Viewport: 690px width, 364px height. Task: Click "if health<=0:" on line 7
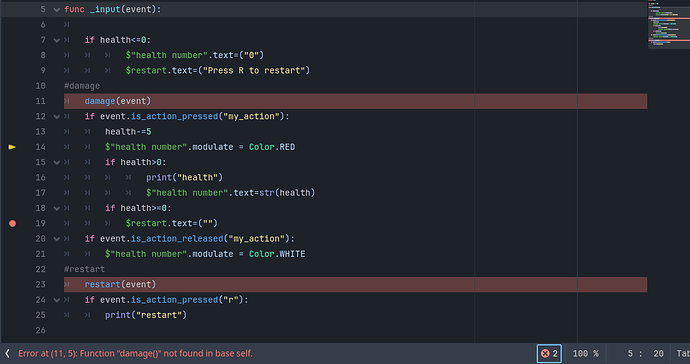118,40
